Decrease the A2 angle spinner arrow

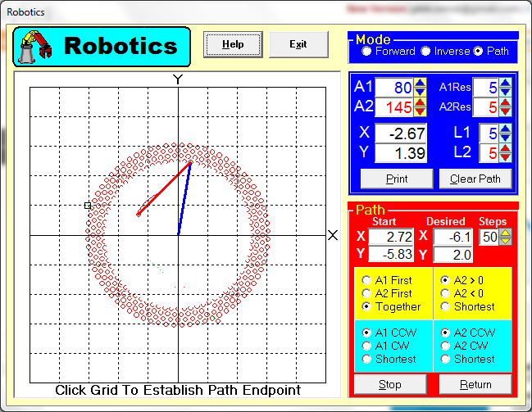tap(420, 111)
